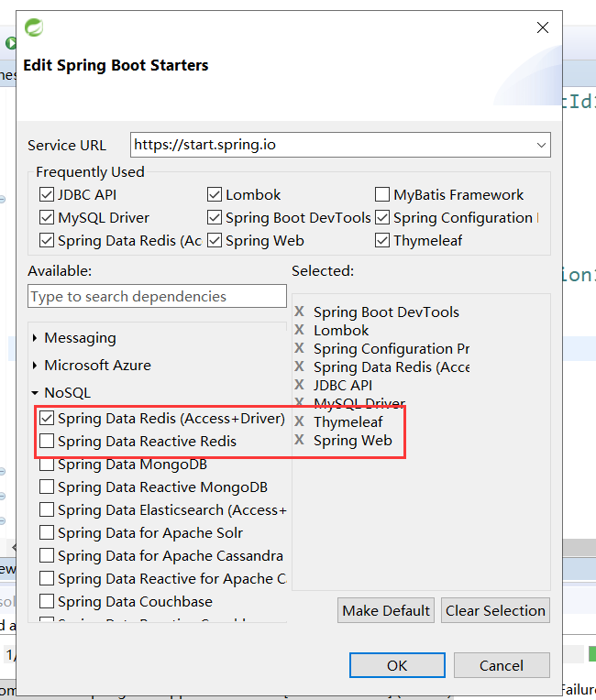Click the Spring leaf logo icon
This screenshot has width=596, height=700.
tap(34, 27)
